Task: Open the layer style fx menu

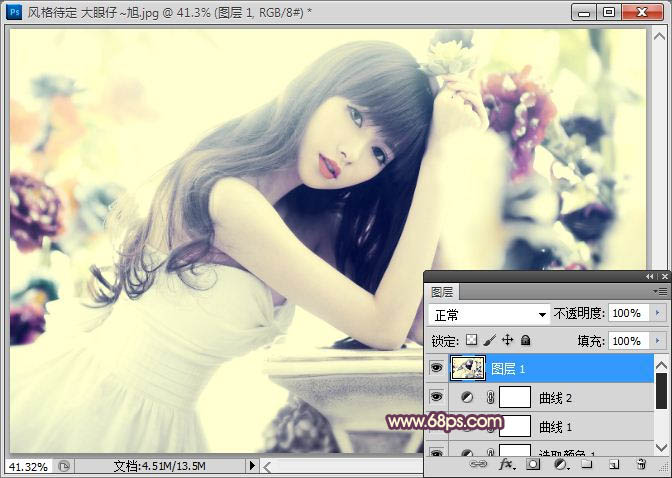Action: click(x=506, y=465)
